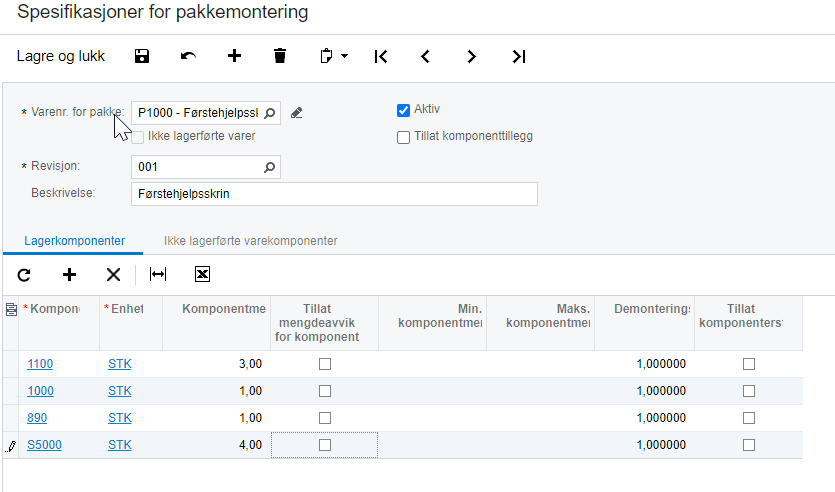Image resolution: width=835 pixels, height=492 pixels.
Task: Click the save disk icon
Action: pos(142,57)
